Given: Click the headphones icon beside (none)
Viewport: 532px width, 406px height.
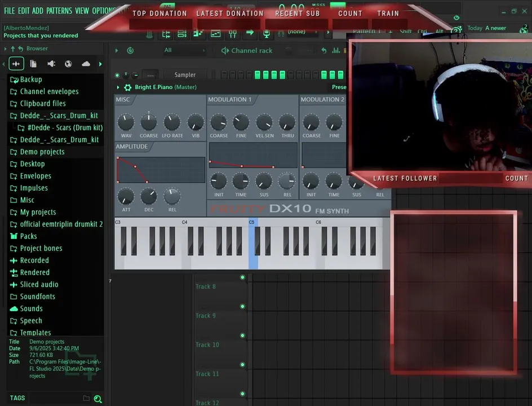Looking at the screenshot, I should (281, 33).
